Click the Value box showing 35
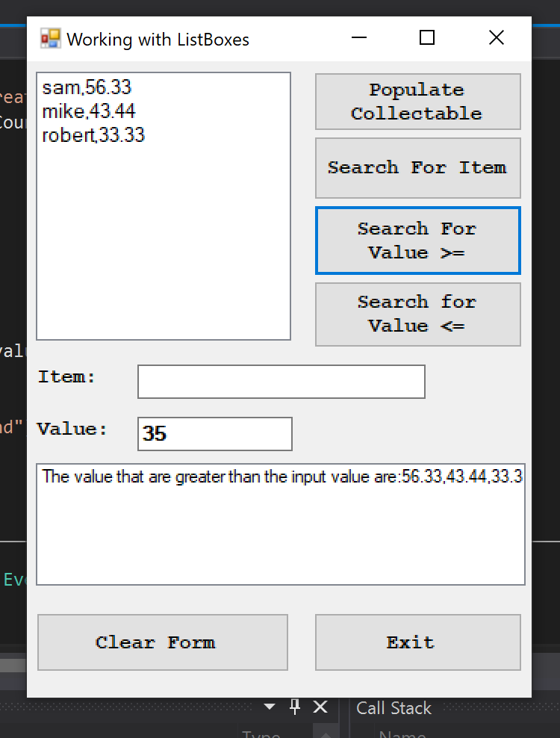 click(214, 433)
